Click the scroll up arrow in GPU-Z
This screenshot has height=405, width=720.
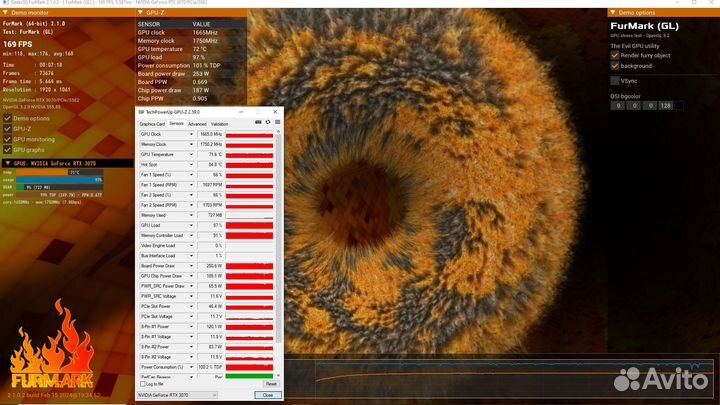pyautogui.click(x=278, y=132)
